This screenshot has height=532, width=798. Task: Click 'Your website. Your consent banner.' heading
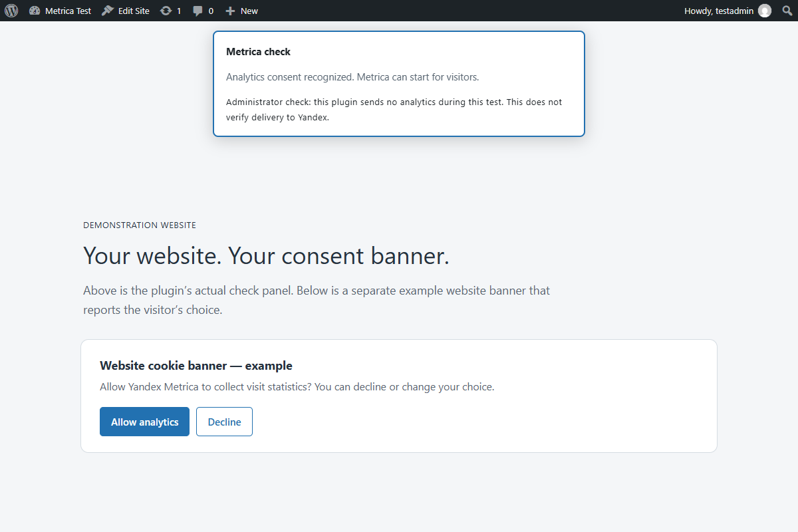tap(266, 256)
